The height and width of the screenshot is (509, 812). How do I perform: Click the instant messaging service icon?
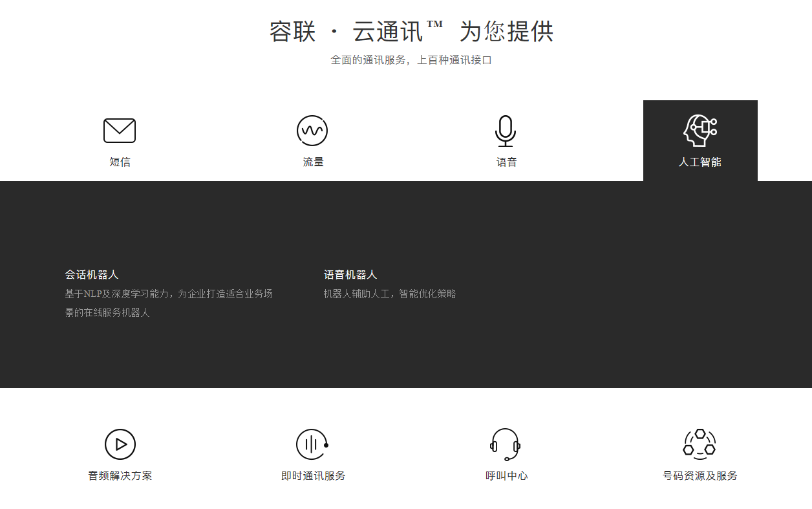[313, 444]
